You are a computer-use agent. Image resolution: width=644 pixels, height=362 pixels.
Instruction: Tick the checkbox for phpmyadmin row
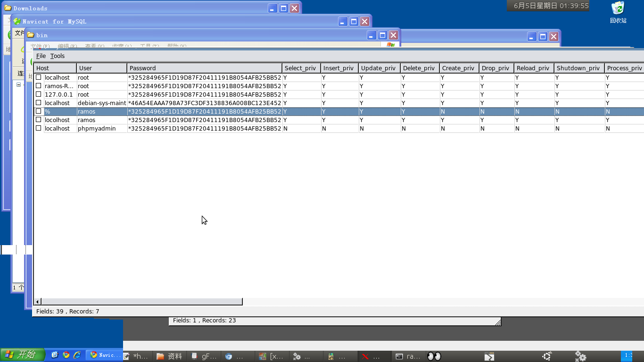click(39, 128)
